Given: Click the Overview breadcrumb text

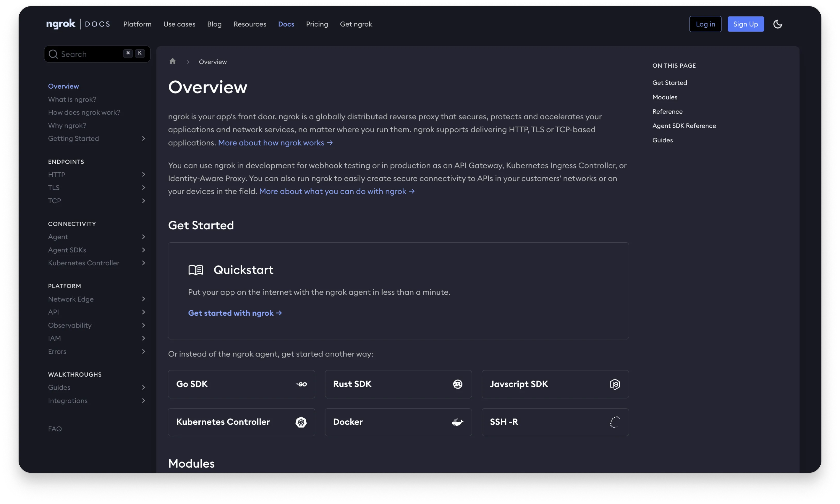Looking at the screenshot, I should pyautogui.click(x=213, y=62).
